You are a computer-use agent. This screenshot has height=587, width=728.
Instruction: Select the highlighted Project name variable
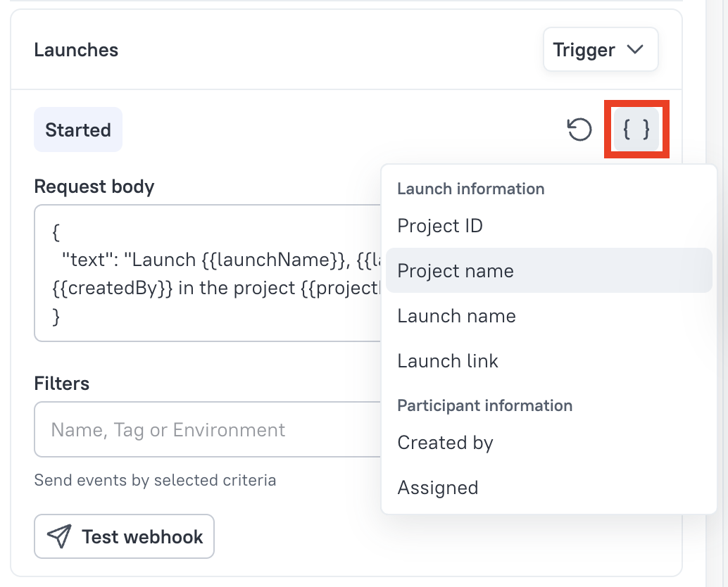[456, 271]
